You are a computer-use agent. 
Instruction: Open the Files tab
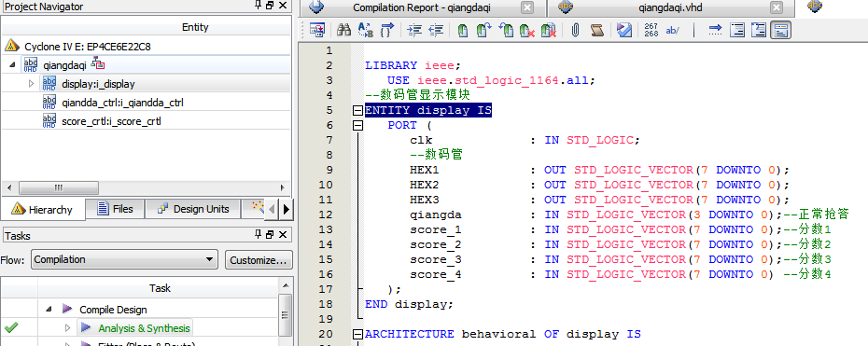point(115,209)
